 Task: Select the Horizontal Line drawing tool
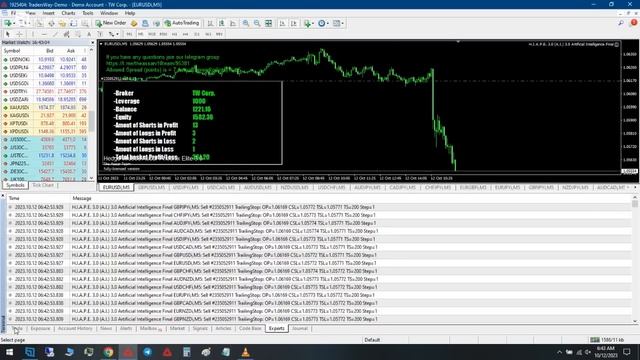tap(44, 34)
